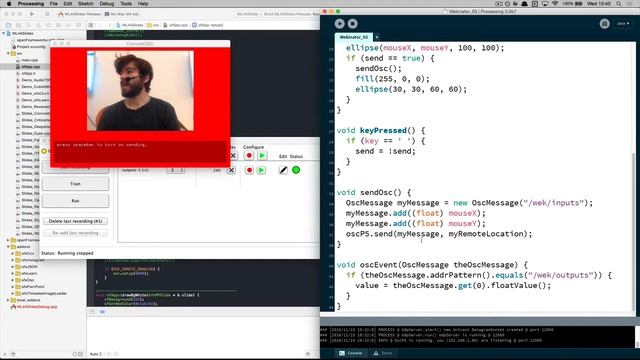Click the red spacebar message text box
The width and height of the screenshot is (640, 360).
(x=140, y=152)
